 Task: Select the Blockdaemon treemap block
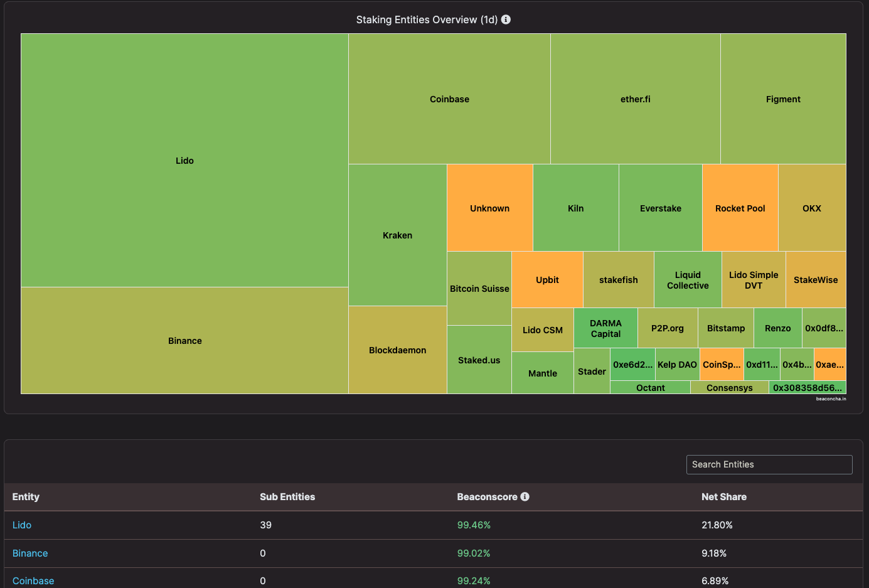398,350
